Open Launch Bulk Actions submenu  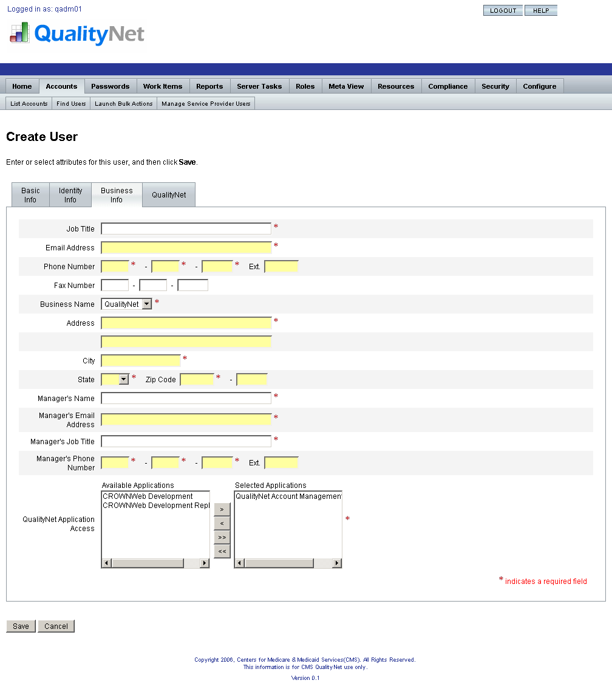pyautogui.click(x=124, y=103)
